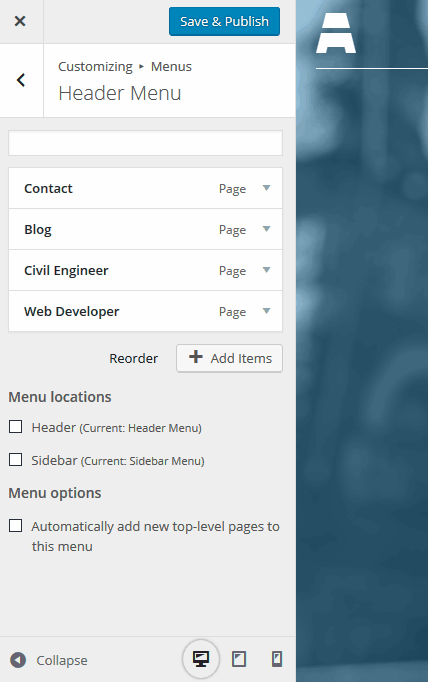Click the Save & Publish button
This screenshot has width=428, height=682.
pos(224,21)
